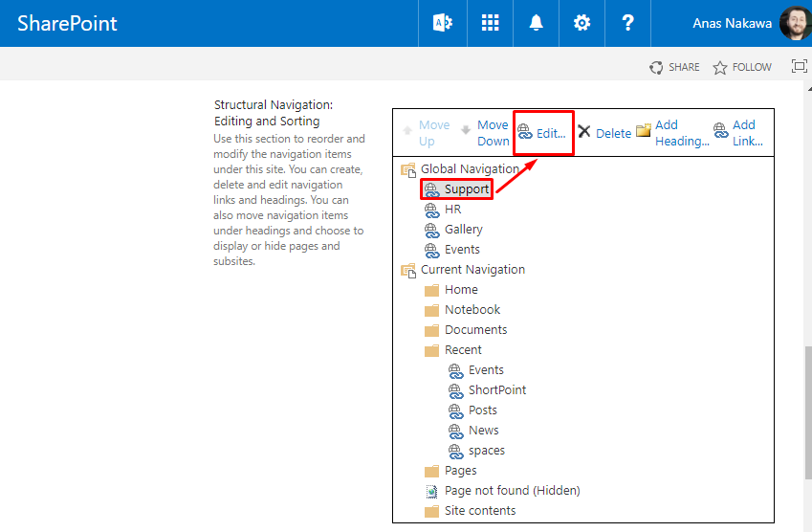
Task: Click the Add Link globe icon
Action: click(x=720, y=130)
